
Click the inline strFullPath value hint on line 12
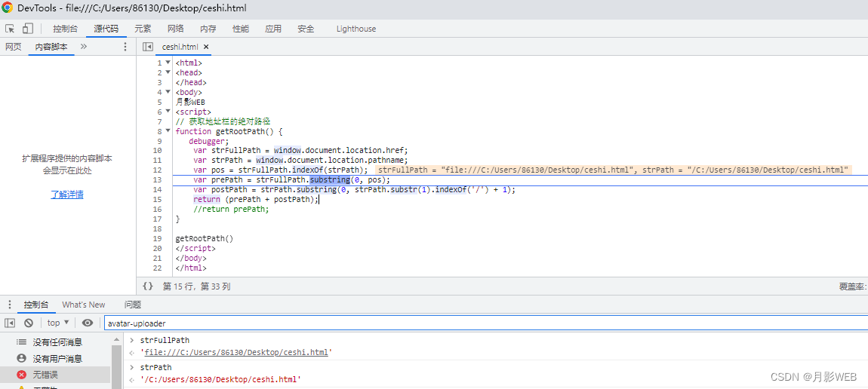(506, 170)
